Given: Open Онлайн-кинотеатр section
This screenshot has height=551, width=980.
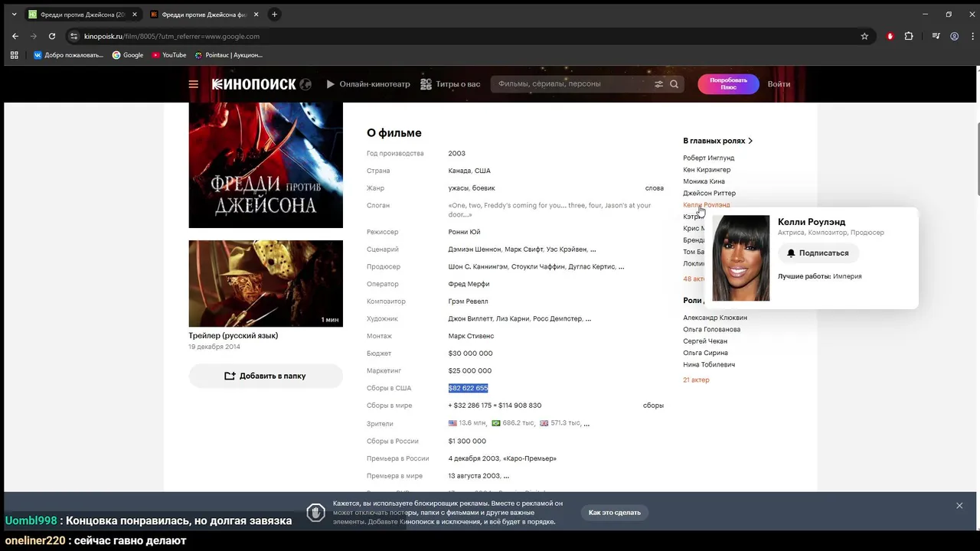Looking at the screenshot, I should [x=368, y=84].
